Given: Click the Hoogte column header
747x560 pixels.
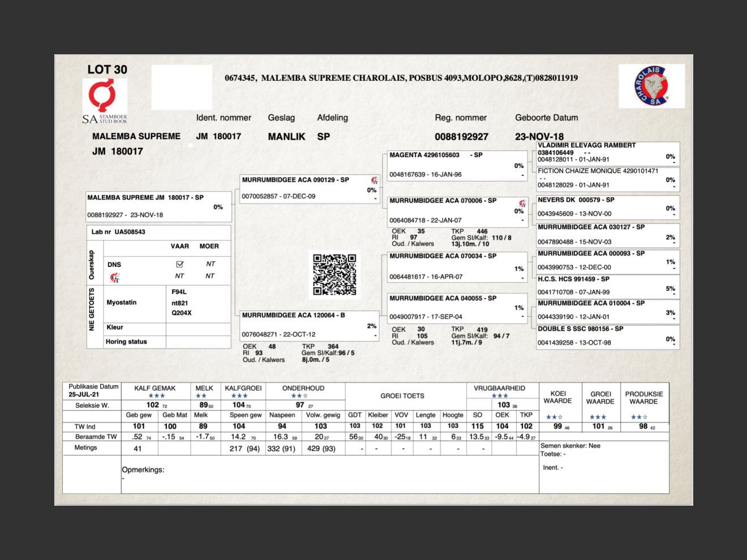Looking at the screenshot, I should [453, 415].
